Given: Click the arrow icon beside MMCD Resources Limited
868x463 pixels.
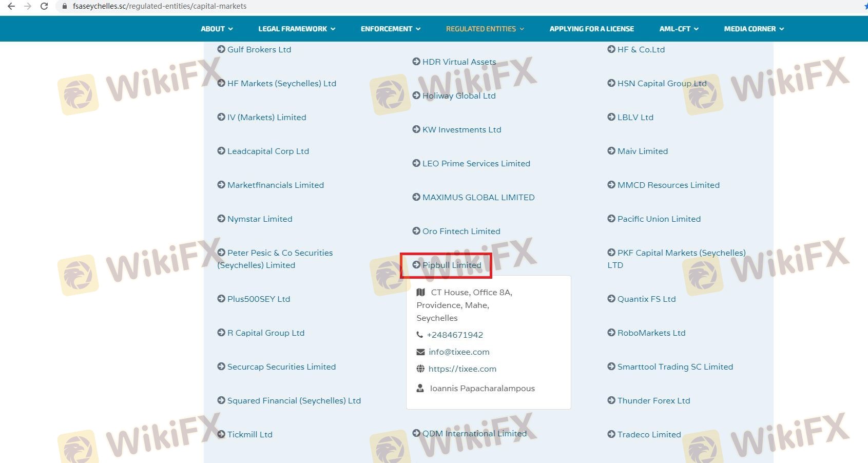Looking at the screenshot, I should pos(611,185).
